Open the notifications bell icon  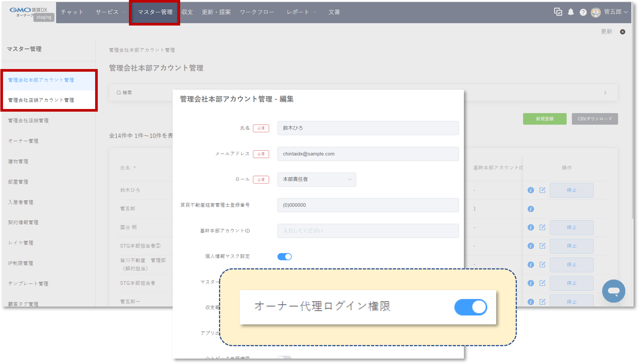tap(571, 12)
